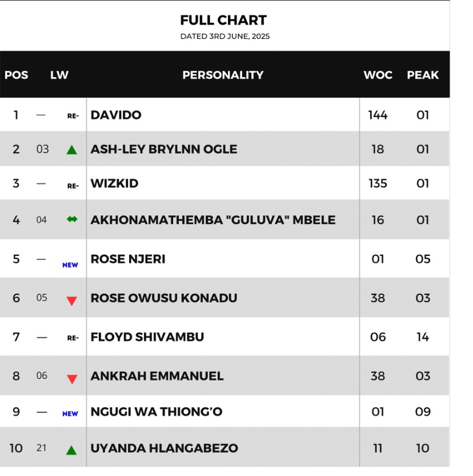
Task: Open Ngugi Wa Thiong'o's entry
Action: click(x=157, y=411)
